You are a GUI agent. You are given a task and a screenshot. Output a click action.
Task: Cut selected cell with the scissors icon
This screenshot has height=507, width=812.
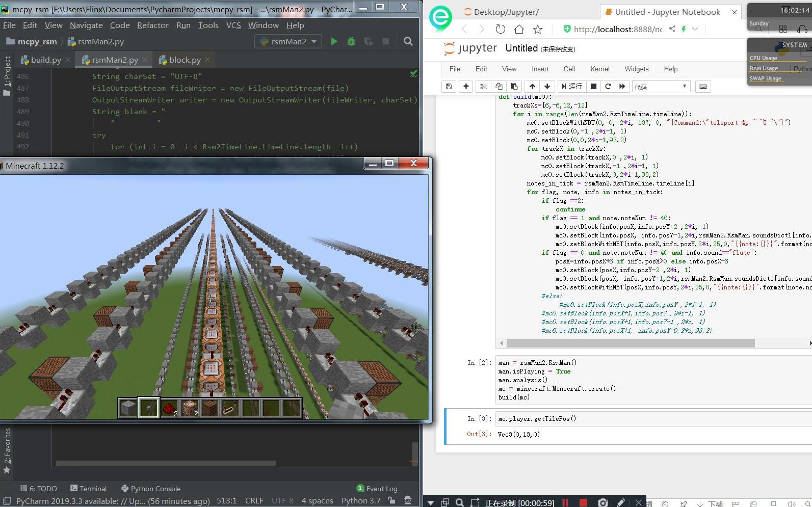pos(484,87)
